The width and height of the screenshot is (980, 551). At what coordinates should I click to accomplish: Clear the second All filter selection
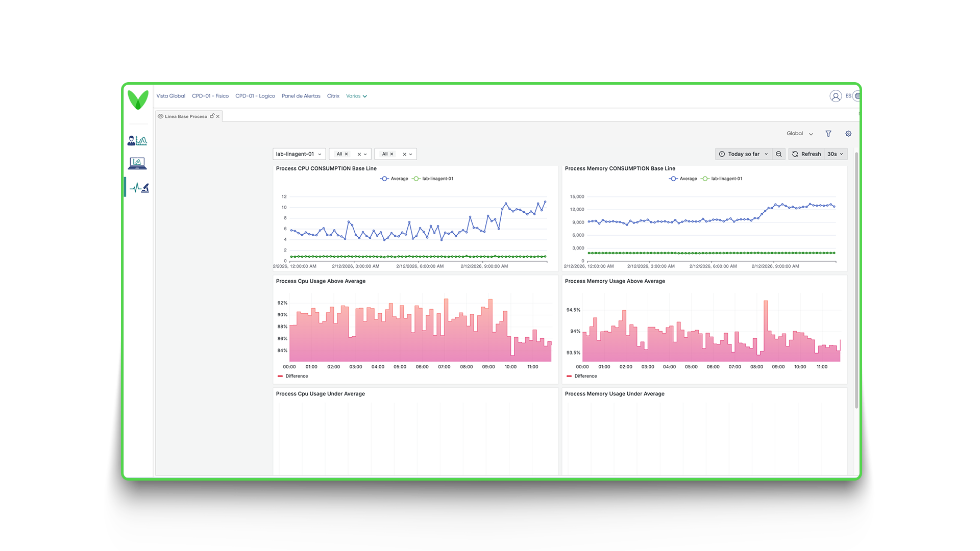tap(405, 154)
